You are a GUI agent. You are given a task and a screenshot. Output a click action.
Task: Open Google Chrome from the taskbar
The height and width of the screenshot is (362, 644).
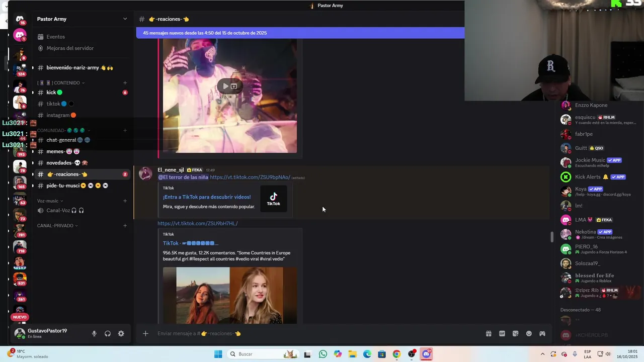(x=396, y=354)
